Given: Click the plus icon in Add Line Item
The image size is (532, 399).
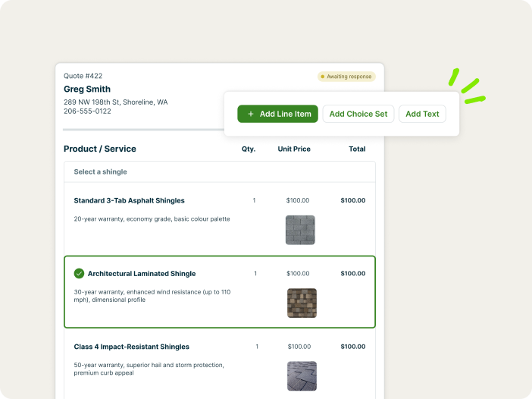Looking at the screenshot, I should tap(251, 114).
